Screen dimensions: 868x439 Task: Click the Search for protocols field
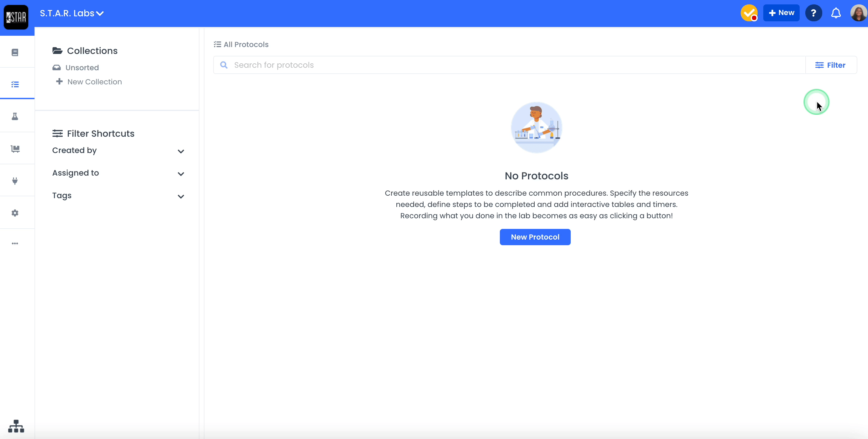(505, 65)
